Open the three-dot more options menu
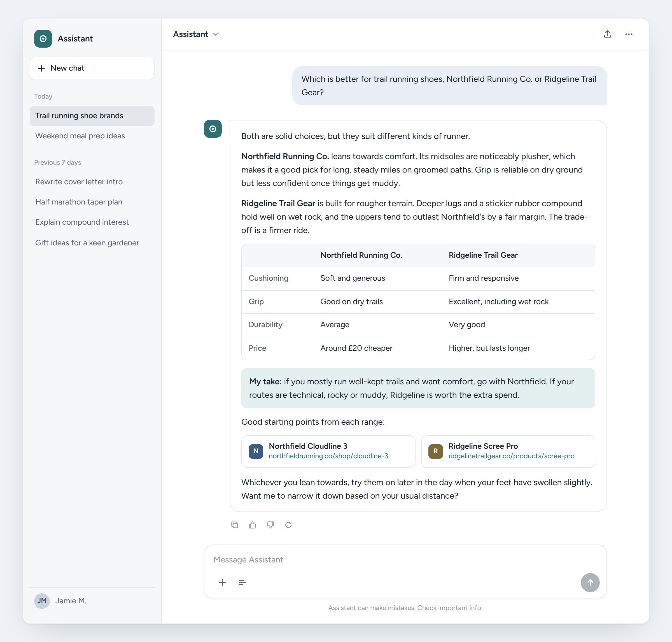 coord(629,34)
